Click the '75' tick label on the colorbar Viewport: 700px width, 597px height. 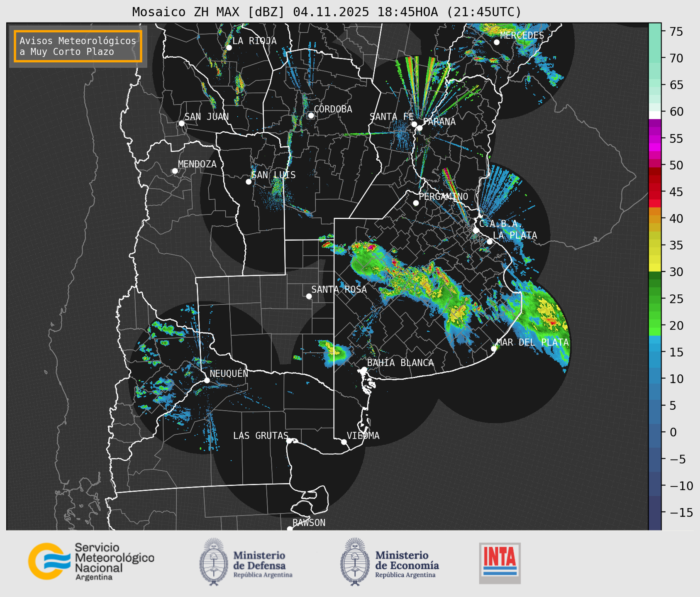point(676,31)
